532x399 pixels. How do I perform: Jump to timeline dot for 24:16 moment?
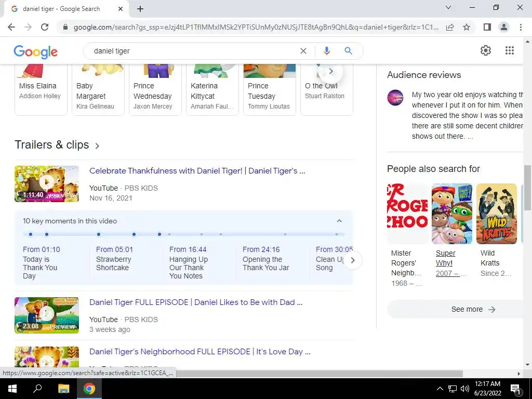134,234
